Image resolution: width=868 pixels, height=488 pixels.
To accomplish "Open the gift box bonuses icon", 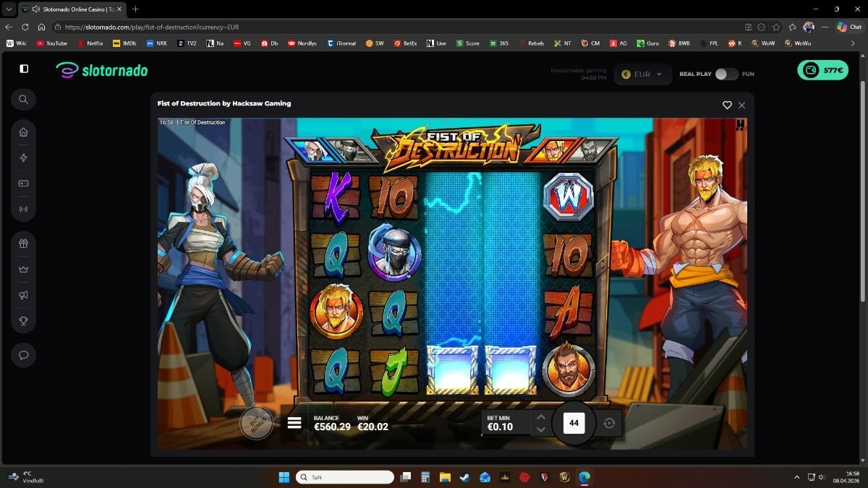I will click(24, 244).
